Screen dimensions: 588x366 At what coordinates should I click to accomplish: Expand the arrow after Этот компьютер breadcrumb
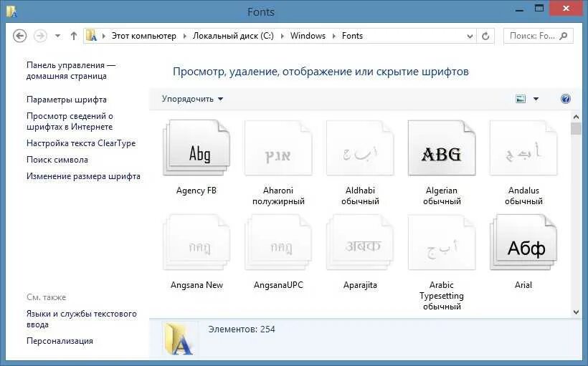[184, 36]
